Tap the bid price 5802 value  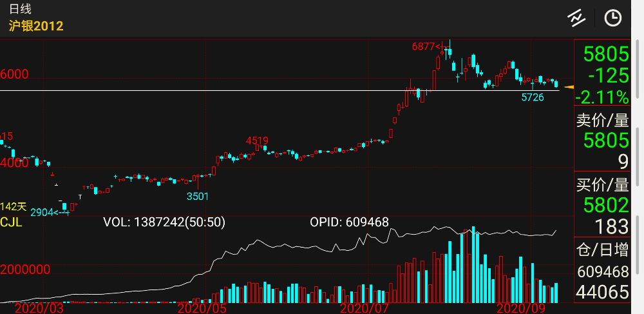[605, 206]
